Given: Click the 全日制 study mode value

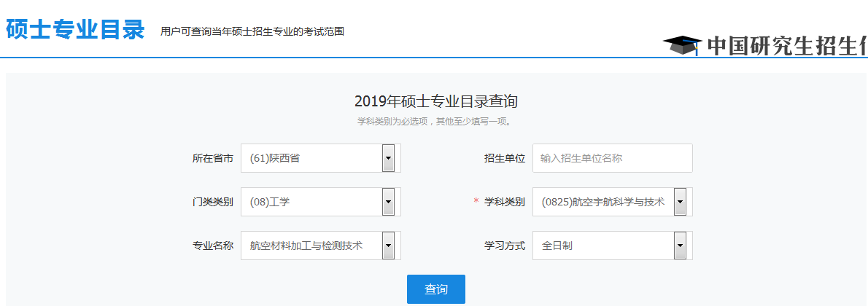Looking at the screenshot, I should (602, 246).
